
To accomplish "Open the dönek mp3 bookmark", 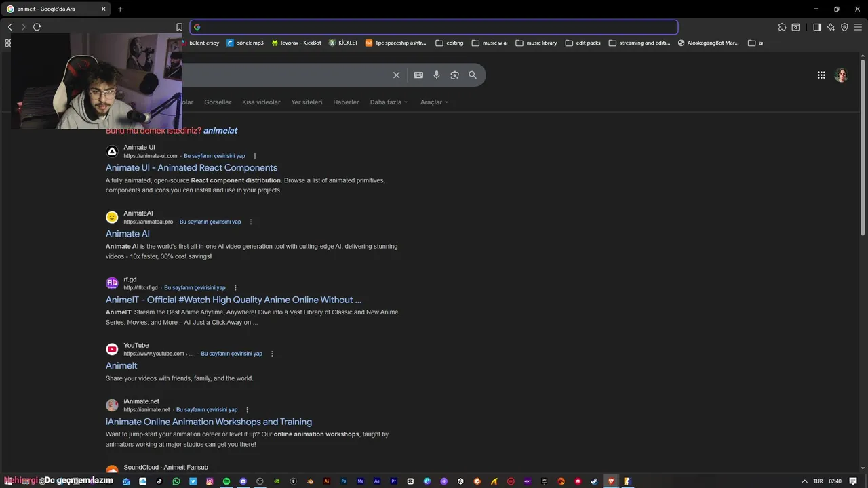I will click(245, 43).
